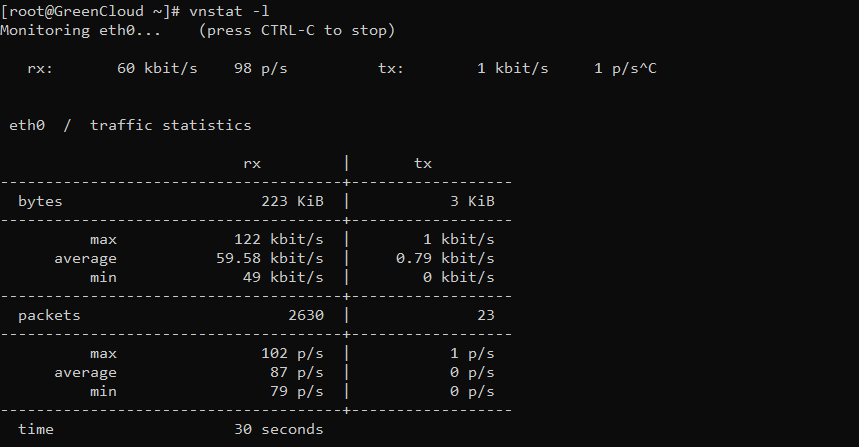The width and height of the screenshot is (859, 447).
Task: Click the tx column header
Action: click(423, 163)
